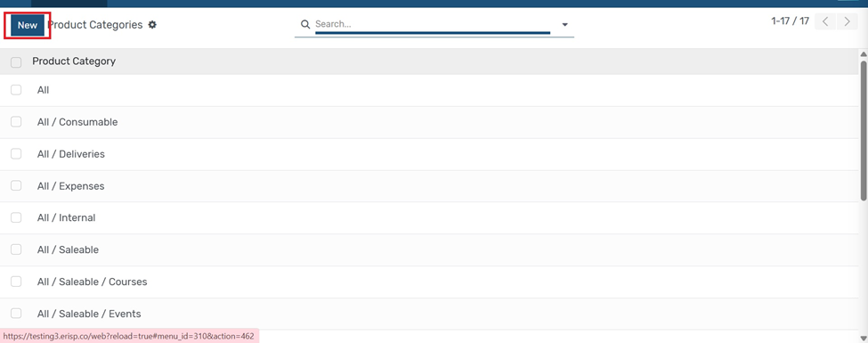Click the vertical scrollbar thumb
The image size is (868, 343).
864,129
